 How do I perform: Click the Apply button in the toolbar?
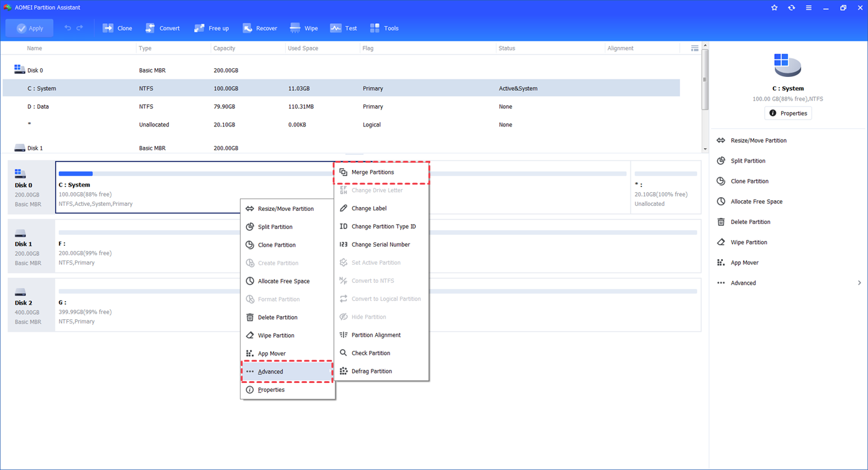[x=29, y=28]
